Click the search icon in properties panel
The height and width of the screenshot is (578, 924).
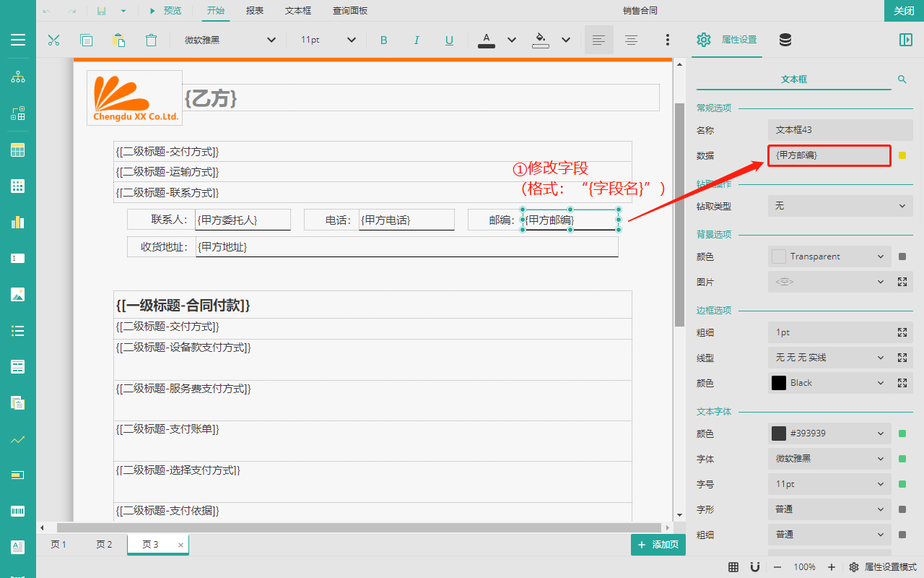902,79
